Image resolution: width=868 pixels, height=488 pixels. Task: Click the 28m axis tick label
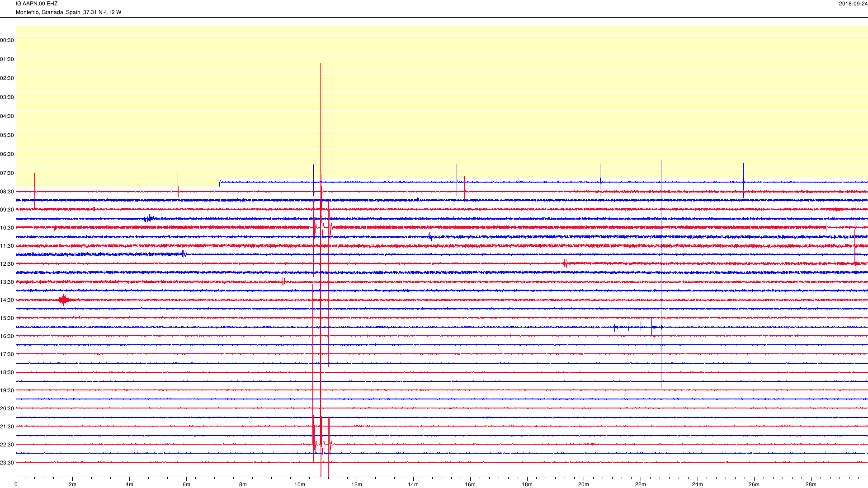click(x=811, y=484)
